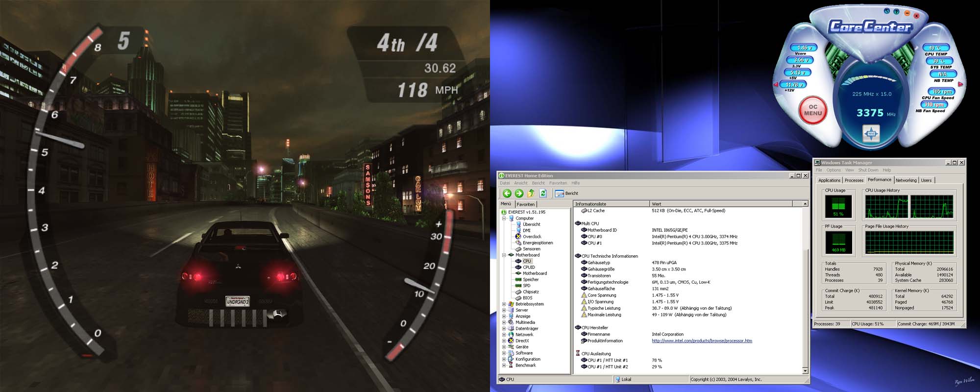Collapse the Computer tree node
The image size is (980, 392).
[504, 218]
